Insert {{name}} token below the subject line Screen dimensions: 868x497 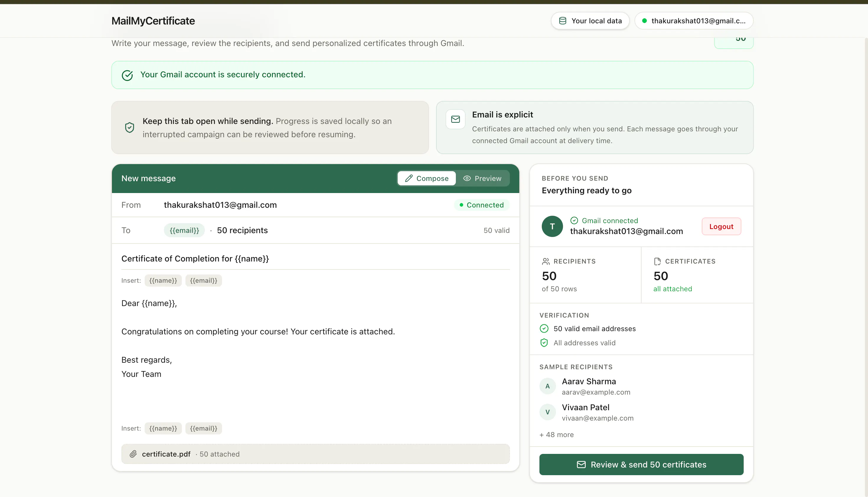[163, 281]
